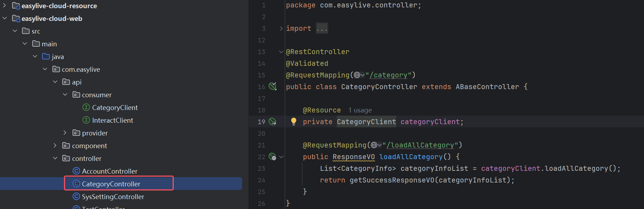The height and width of the screenshot is (209, 644).
Task: Collapse the main folder
Action: [x=25, y=44]
